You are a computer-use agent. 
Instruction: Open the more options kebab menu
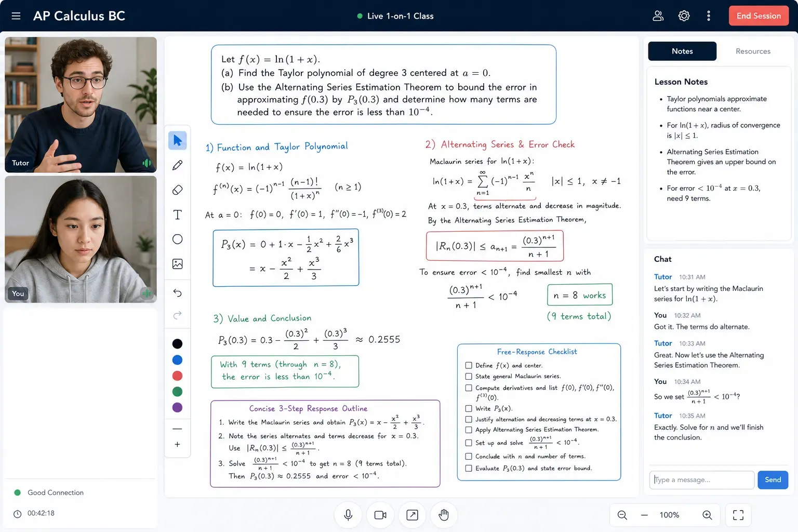(x=709, y=16)
